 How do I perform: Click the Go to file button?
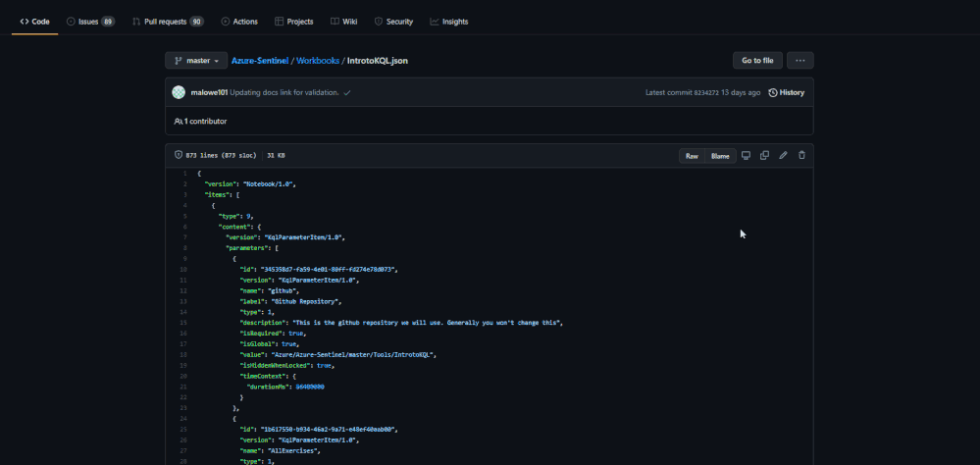point(757,61)
